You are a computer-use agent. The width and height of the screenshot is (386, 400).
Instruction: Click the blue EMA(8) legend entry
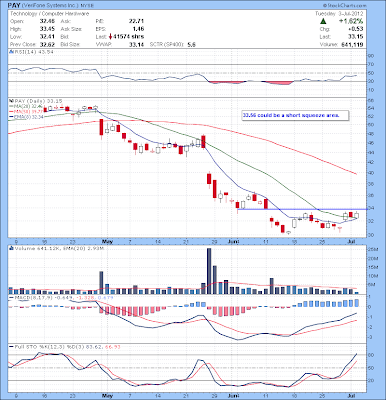click(x=26, y=117)
